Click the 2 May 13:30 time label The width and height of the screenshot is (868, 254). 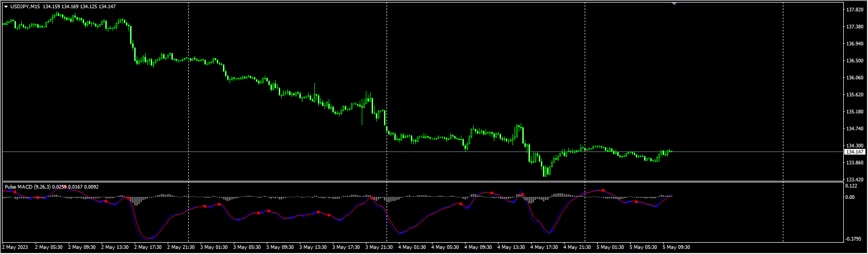[115, 247]
